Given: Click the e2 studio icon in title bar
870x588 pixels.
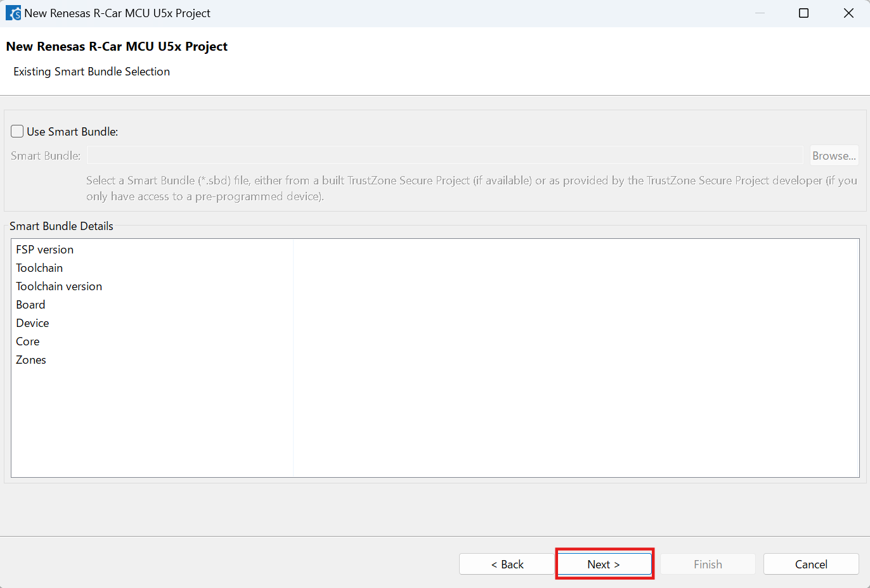Looking at the screenshot, I should tap(13, 13).
